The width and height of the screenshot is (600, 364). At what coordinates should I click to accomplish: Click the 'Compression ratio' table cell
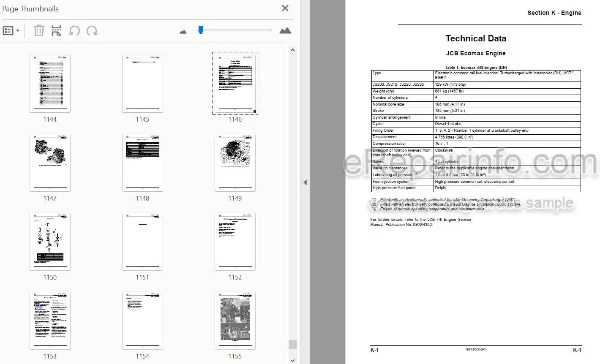(x=389, y=144)
